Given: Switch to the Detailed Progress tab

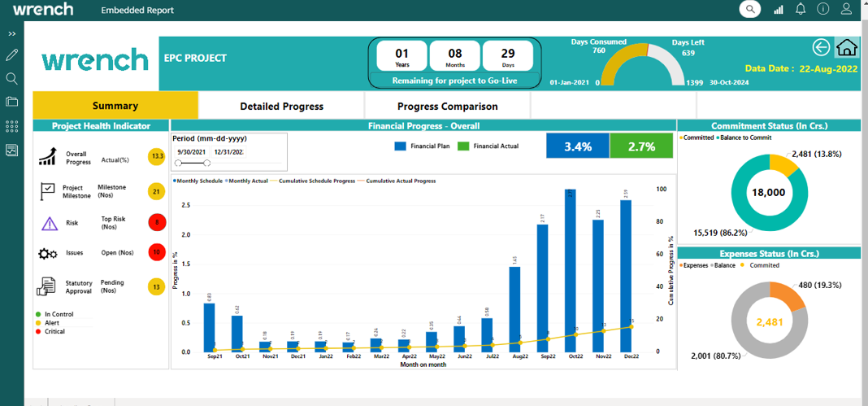Looking at the screenshot, I should 281,106.
